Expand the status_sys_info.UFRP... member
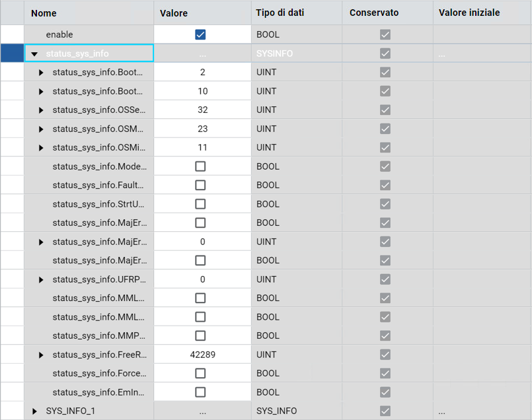The image size is (532, 420). pyautogui.click(x=41, y=280)
